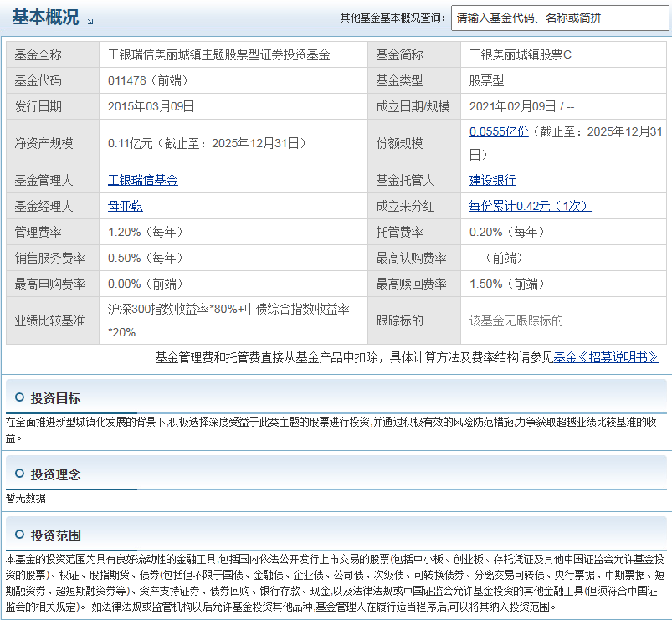This screenshot has width=672, height=620.
Task: Click the 业绩比较基准 label cell
Action: tap(53, 320)
